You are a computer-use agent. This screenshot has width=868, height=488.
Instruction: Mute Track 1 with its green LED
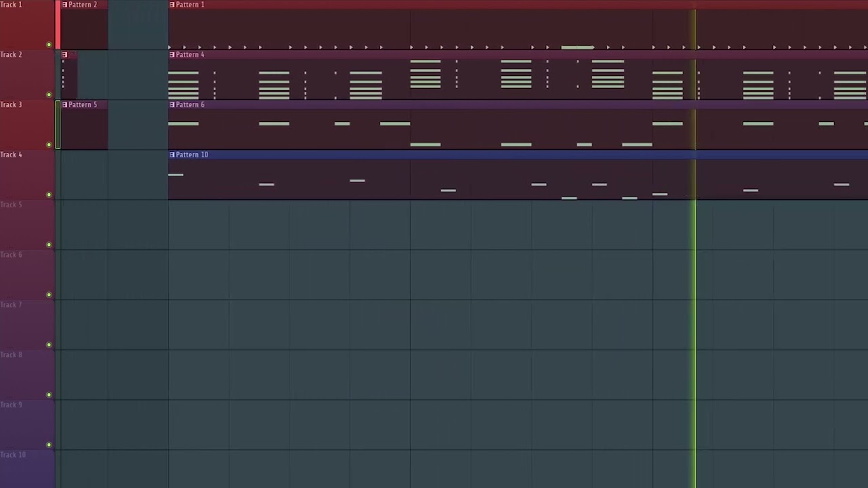(49, 45)
